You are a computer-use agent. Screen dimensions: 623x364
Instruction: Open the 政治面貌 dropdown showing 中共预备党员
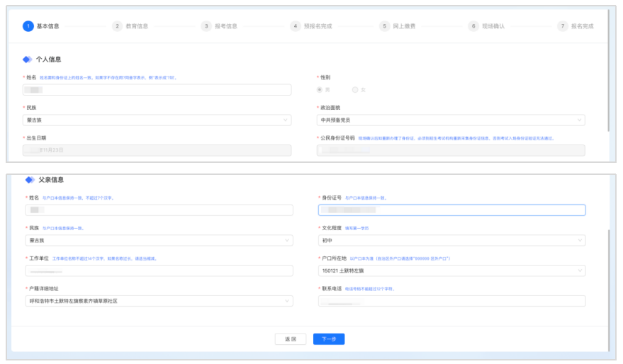click(451, 120)
